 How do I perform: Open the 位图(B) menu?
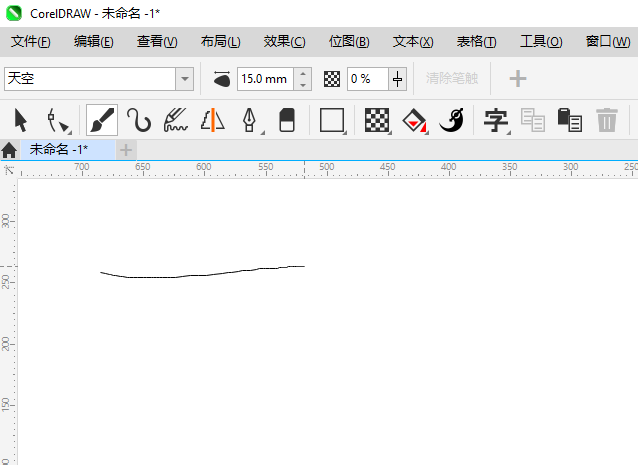coord(349,41)
